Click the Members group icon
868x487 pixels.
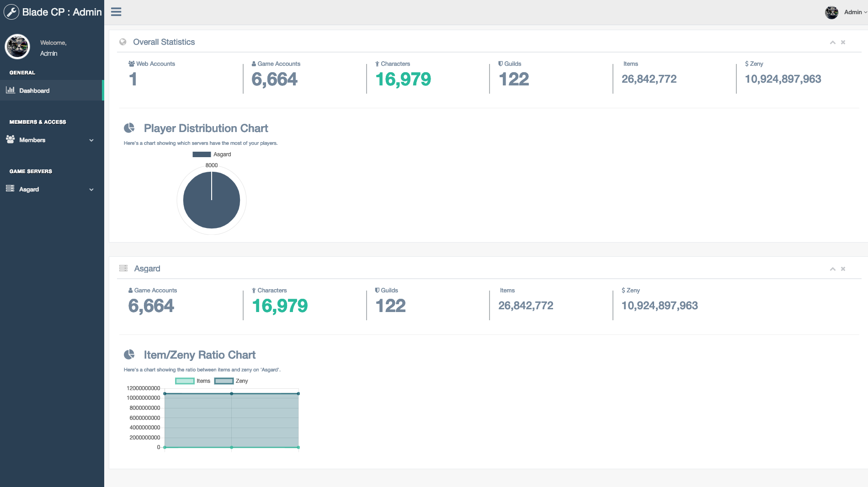(x=10, y=139)
